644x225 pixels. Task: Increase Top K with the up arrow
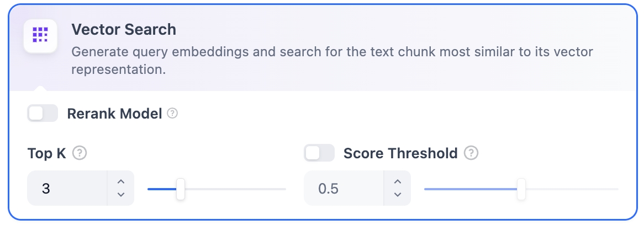(122, 182)
